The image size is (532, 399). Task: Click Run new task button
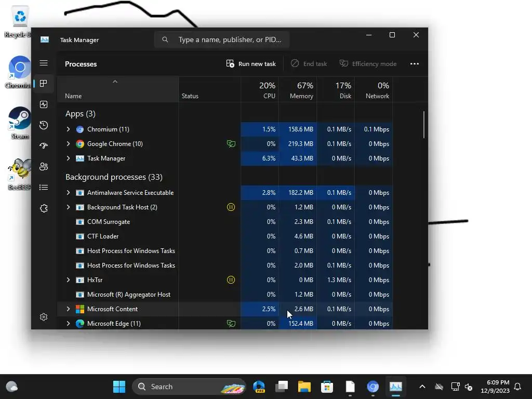[251, 64]
